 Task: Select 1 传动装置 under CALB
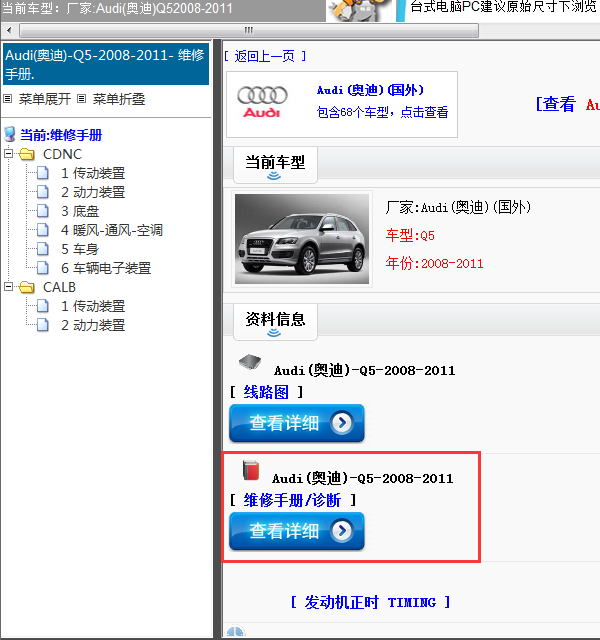(93, 306)
